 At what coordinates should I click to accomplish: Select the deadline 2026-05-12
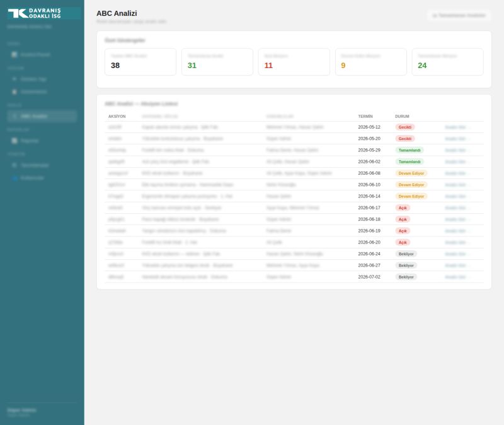(369, 127)
